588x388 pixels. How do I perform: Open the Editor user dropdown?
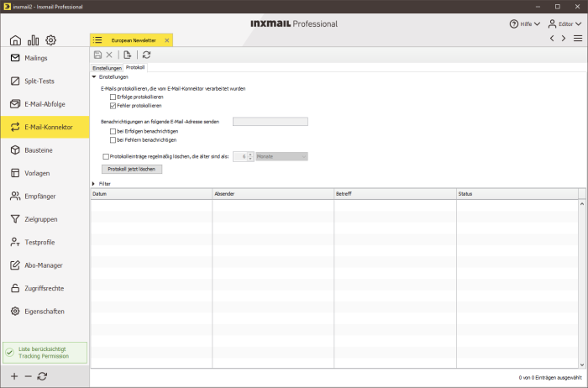(564, 24)
